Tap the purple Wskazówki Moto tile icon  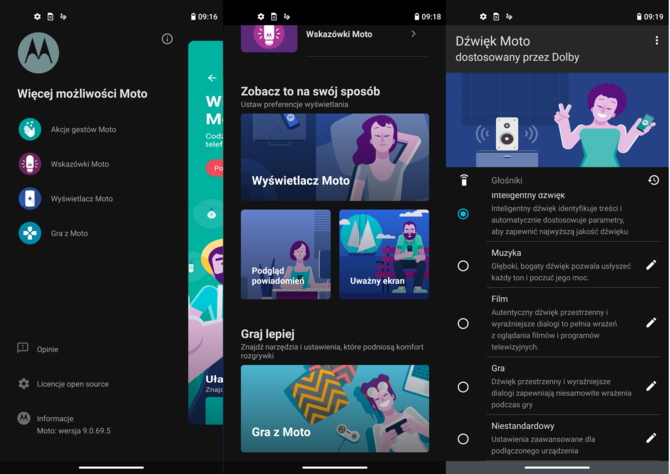pyautogui.click(x=269, y=38)
